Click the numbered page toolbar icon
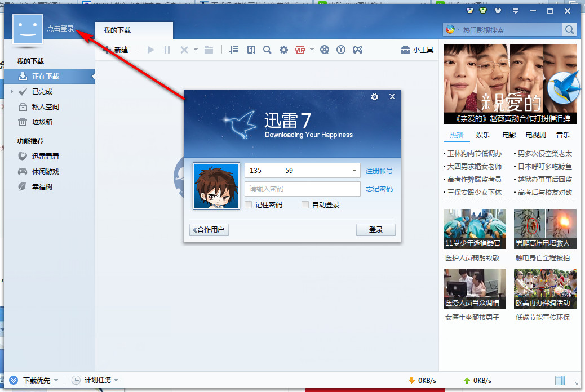Screen dimensions: 585x392 [251, 50]
